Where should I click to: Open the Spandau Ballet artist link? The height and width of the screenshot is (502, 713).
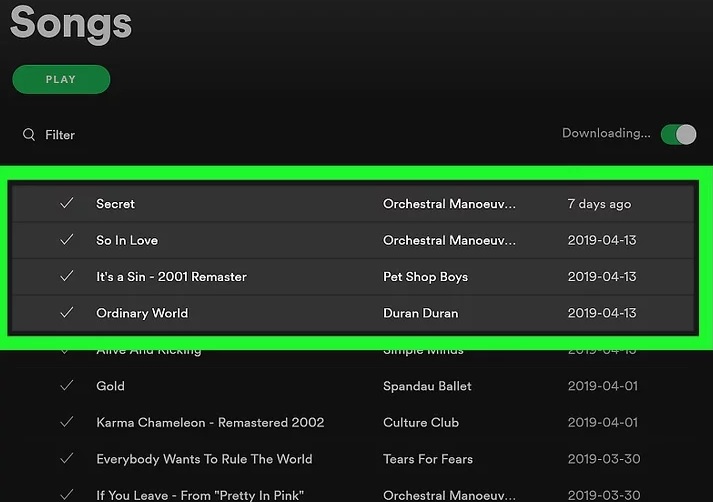(427, 386)
